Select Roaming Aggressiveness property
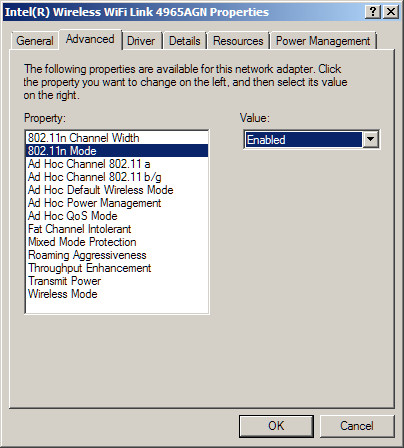Viewport: 404px width, 448px height. (x=117, y=255)
